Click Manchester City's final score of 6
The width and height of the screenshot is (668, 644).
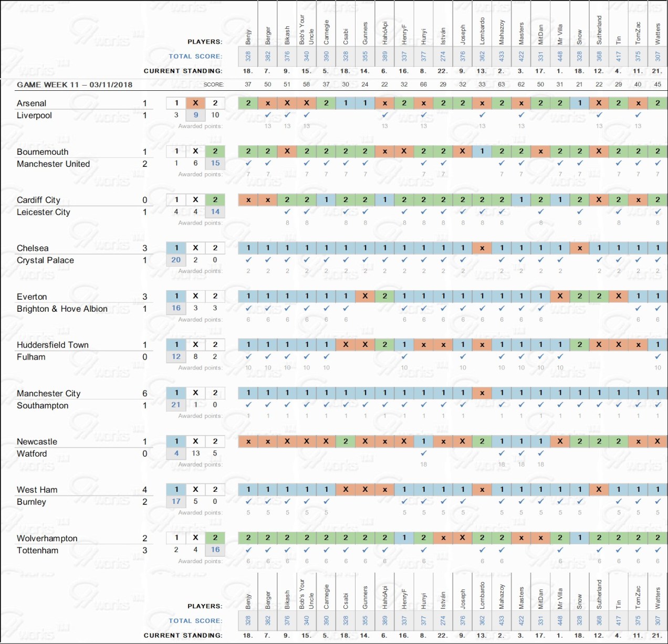tap(145, 393)
